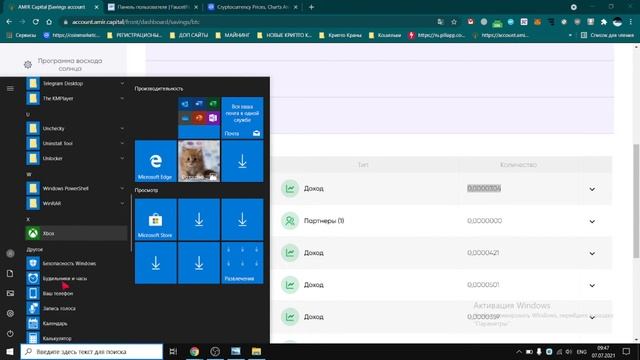The height and width of the screenshot is (360, 640).
Task: Show hidden tray icons chevron
Action: click(519, 351)
